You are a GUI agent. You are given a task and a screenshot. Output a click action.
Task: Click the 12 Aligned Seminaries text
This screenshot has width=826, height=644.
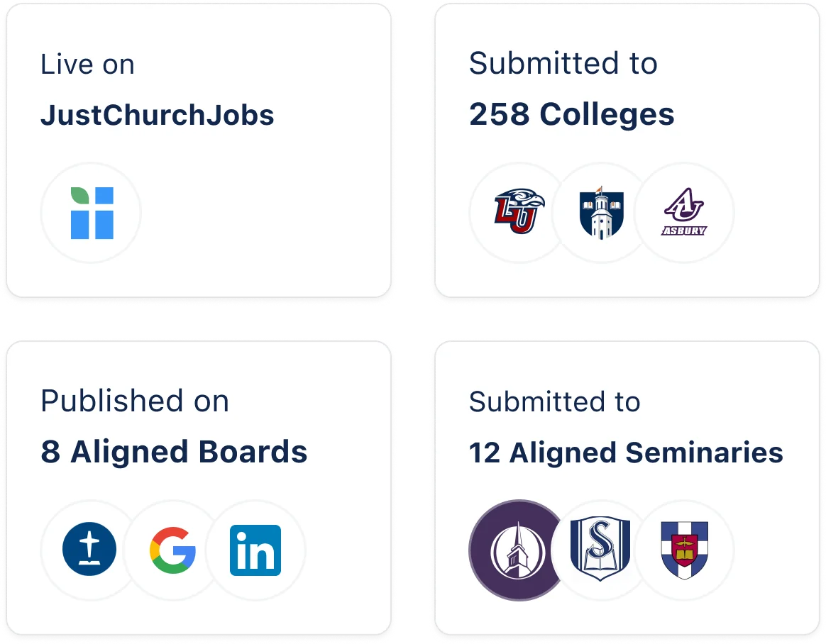click(626, 453)
